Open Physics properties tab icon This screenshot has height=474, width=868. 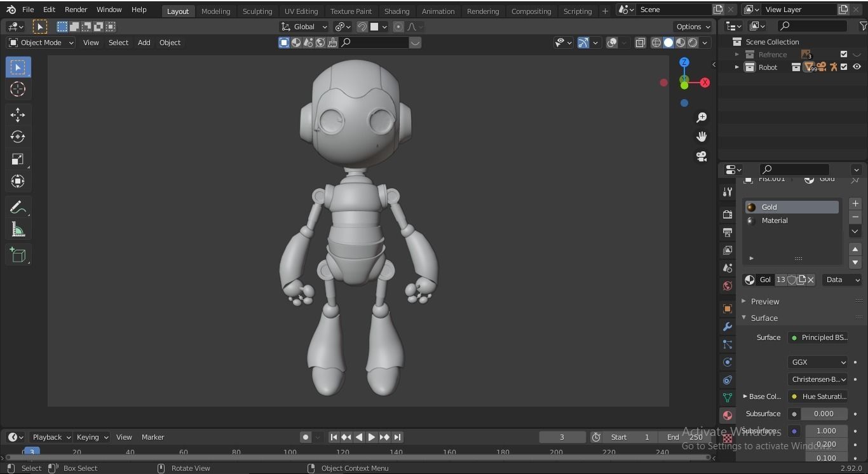coord(728,362)
